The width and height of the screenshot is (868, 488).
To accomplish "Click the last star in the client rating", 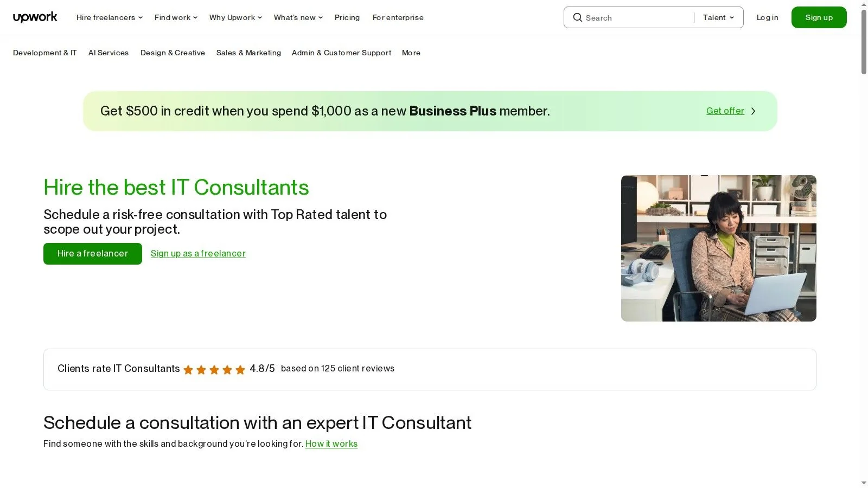I will 240,369.
